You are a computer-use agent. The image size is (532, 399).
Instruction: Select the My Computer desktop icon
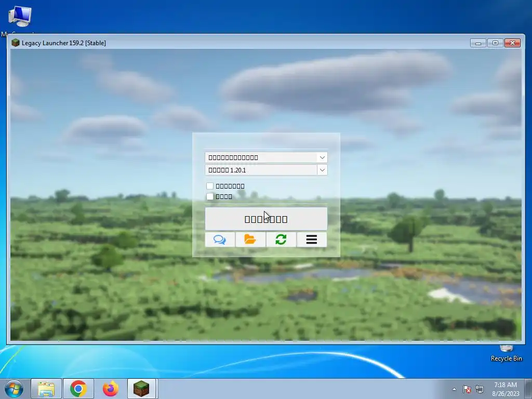click(19, 20)
